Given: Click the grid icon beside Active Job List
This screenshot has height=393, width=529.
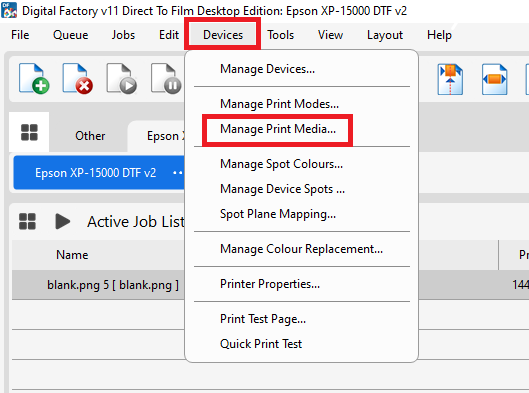Looking at the screenshot, I should point(27,221).
